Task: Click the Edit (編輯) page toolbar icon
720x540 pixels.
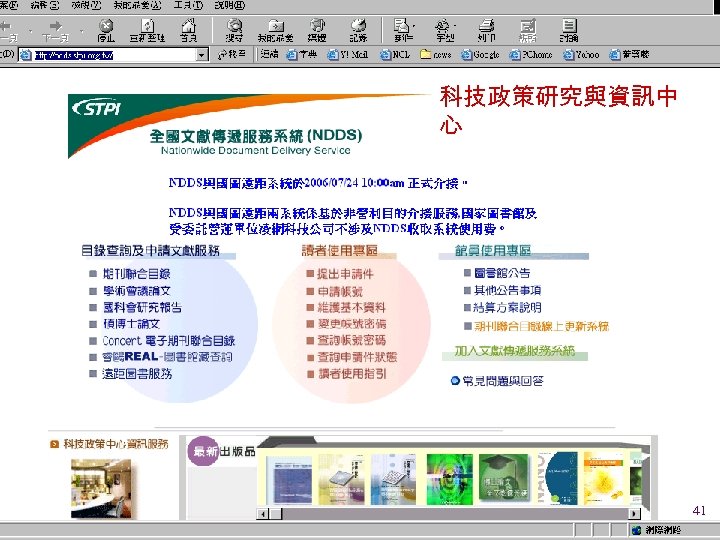Action: (528, 31)
